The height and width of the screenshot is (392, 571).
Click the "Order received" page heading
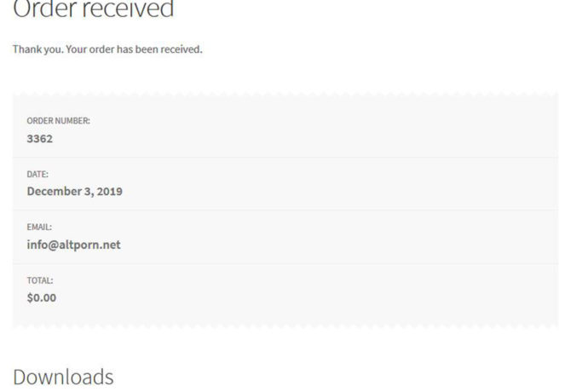tap(93, 10)
